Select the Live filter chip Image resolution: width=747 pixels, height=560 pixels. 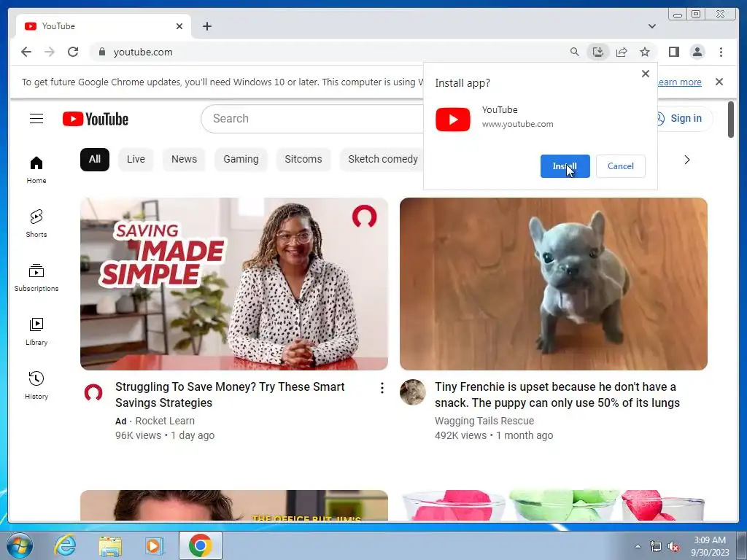(136, 159)
